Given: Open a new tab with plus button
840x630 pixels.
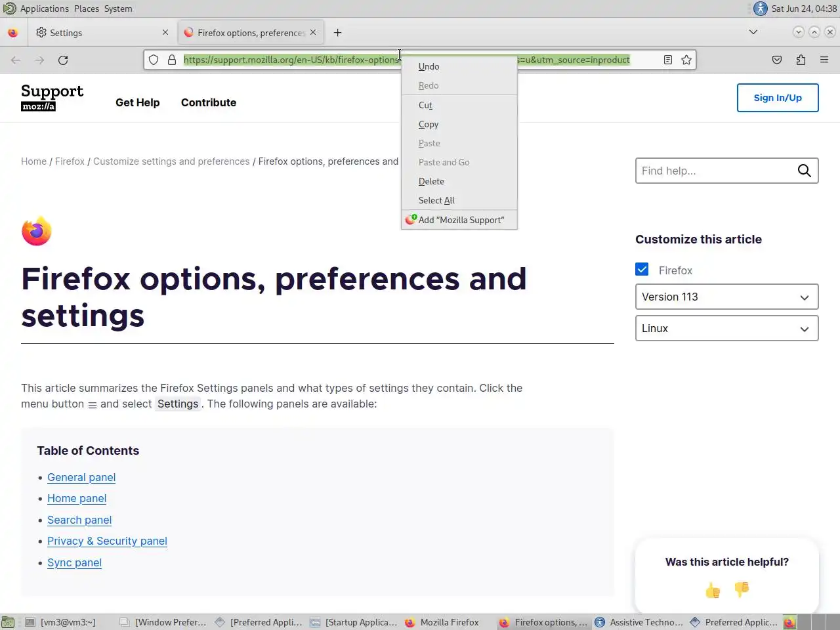Looking at the screenshot, I should 337,32.
